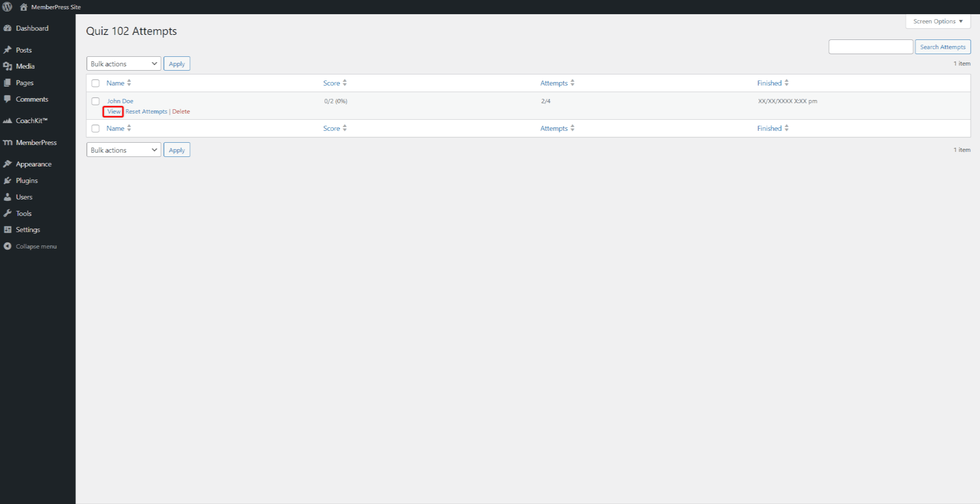Navigate to Pages section
The height and width of the screenshot is (504, 980).
(25, 82)
